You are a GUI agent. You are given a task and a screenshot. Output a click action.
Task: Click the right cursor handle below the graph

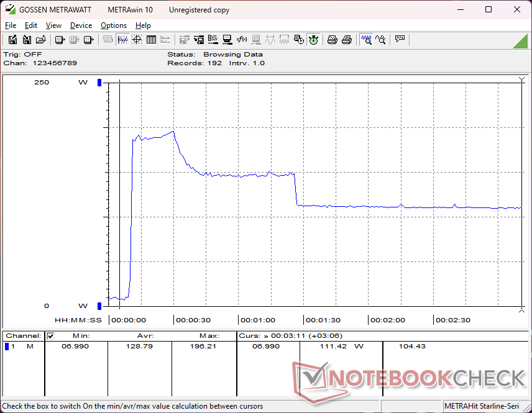[x=522, y=309]
